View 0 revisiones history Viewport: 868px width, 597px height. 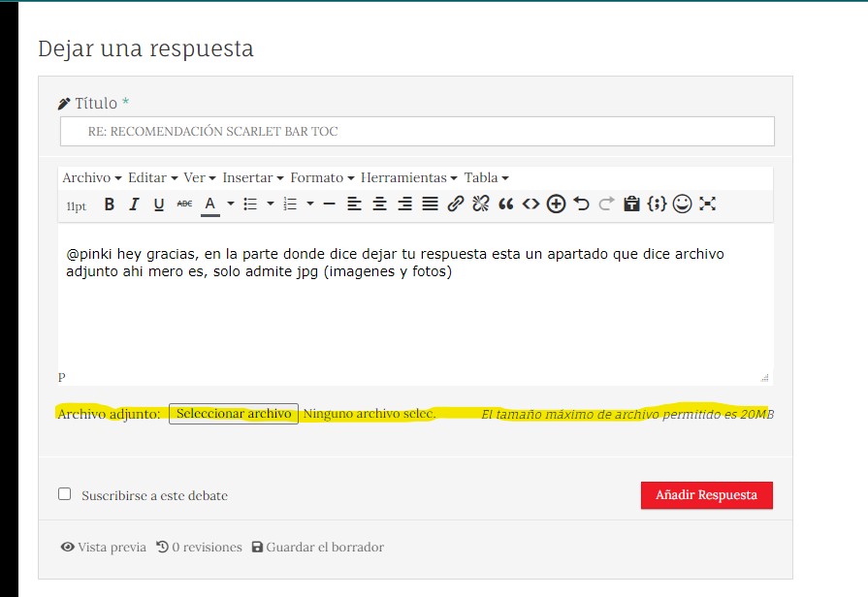[199, 548]
